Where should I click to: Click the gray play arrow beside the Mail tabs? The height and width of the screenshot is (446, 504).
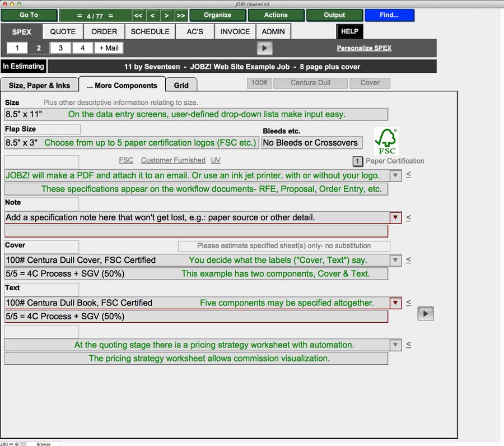click(264, 48)
